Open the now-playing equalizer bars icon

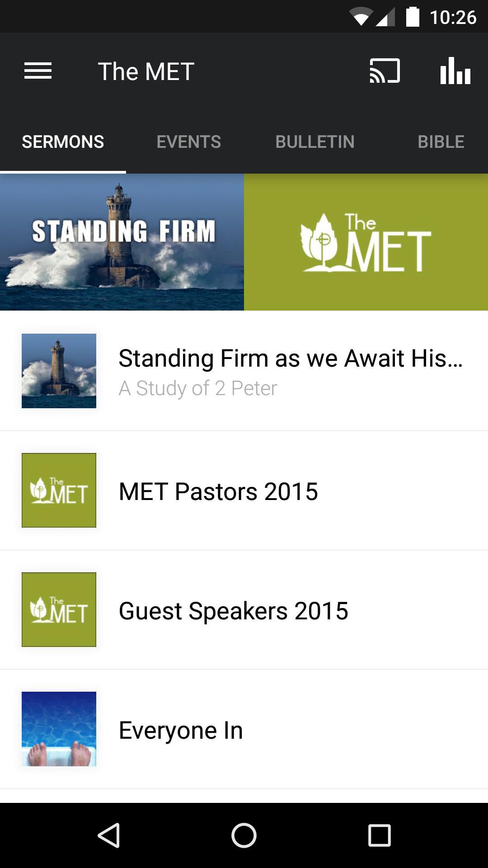coord(455,71)
